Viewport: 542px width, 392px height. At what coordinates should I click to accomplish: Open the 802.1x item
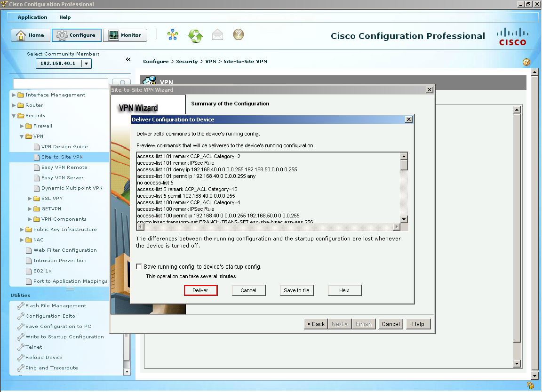42,271
